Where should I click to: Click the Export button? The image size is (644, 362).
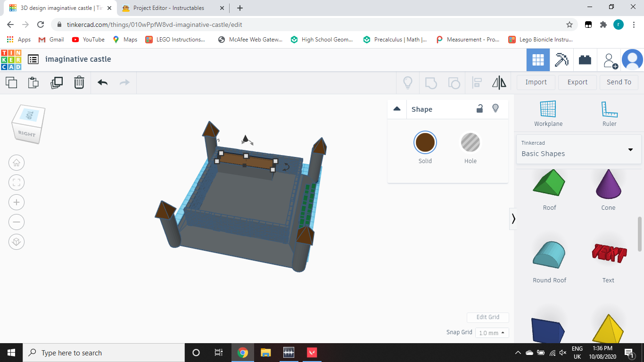[578, 82]
